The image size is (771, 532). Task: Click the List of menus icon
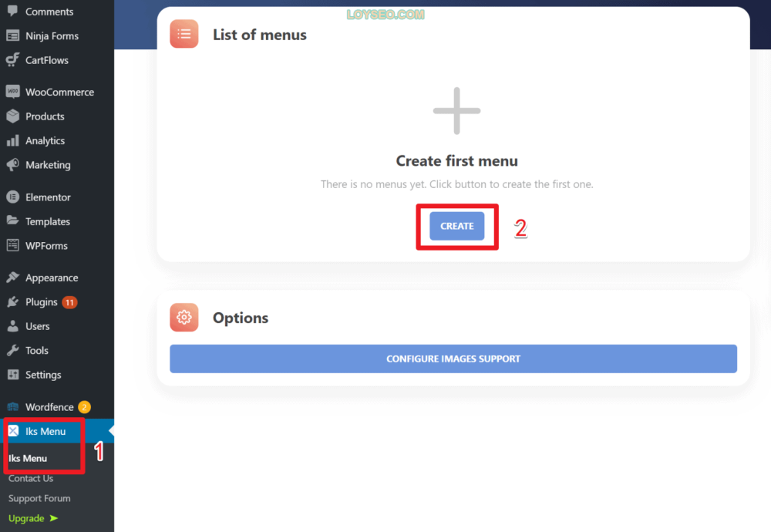(184, 34)
